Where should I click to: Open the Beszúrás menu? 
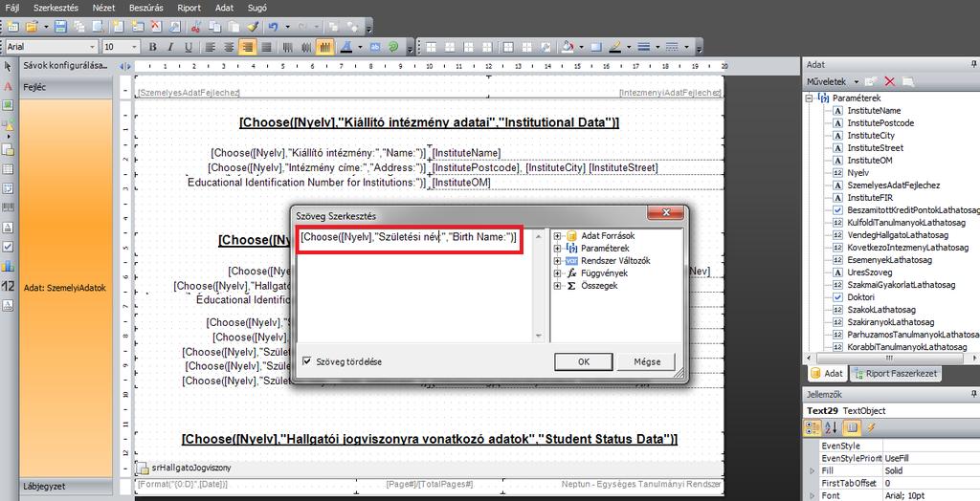click(x=146, y=8)
